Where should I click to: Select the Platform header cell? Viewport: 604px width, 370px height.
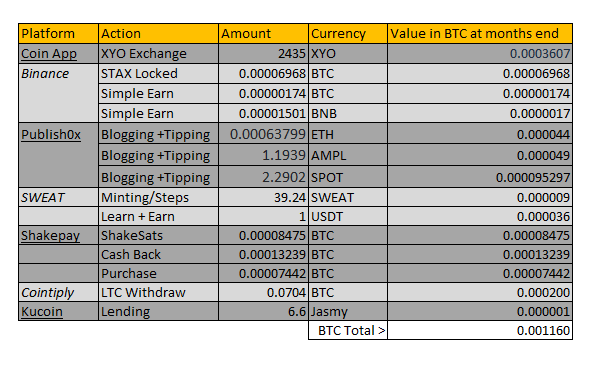point(59,33)
